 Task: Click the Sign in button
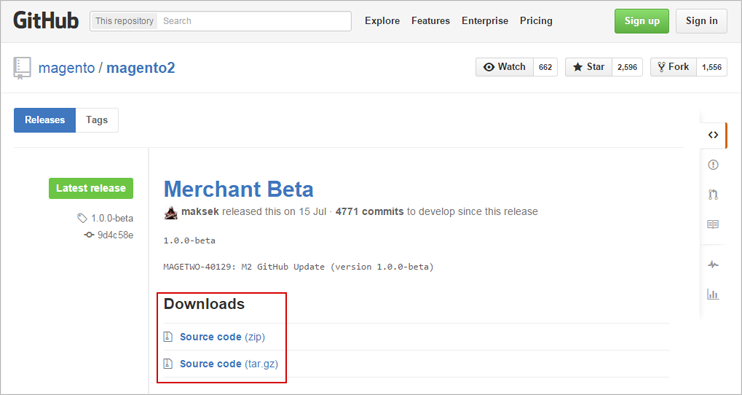701,21
